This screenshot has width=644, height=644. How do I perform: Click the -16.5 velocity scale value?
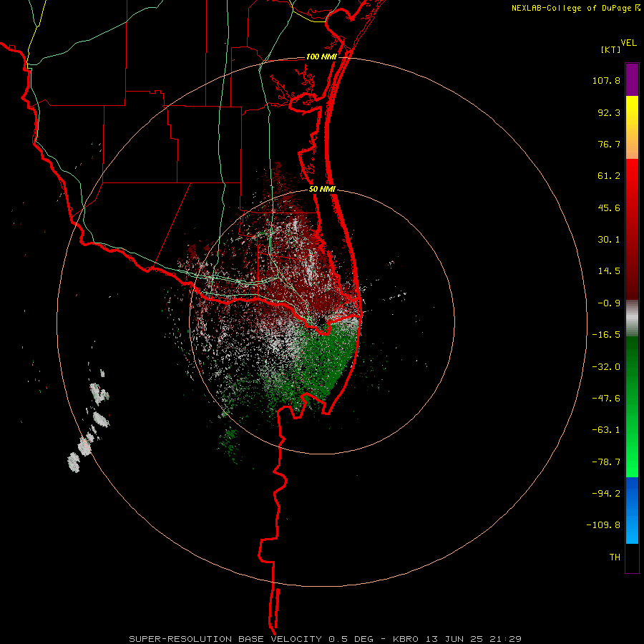[x=606, y=335]
